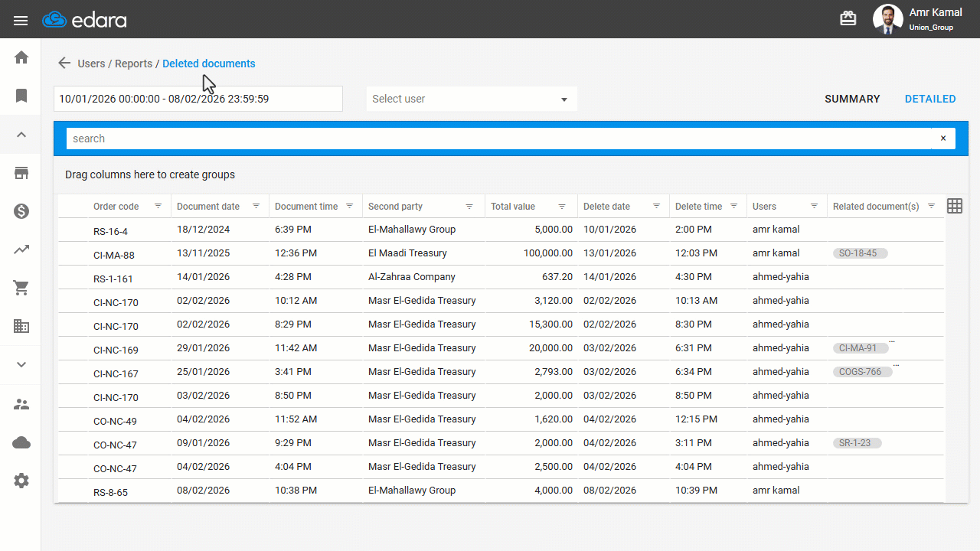Click the date range input field
This screenshot has width=980, height=551.
(198, 99)
